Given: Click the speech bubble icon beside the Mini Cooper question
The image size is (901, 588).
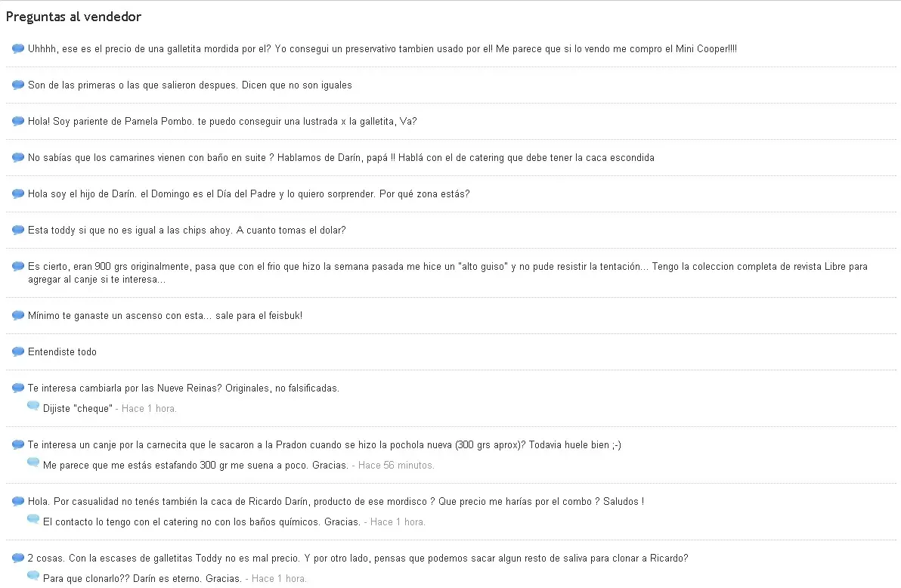Looking at the screenshot, I should pyautogui.click(x=18, y=49).
